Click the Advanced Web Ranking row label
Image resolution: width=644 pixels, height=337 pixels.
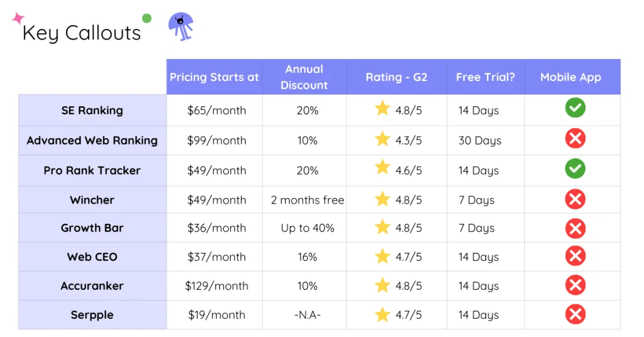point(92,140)
